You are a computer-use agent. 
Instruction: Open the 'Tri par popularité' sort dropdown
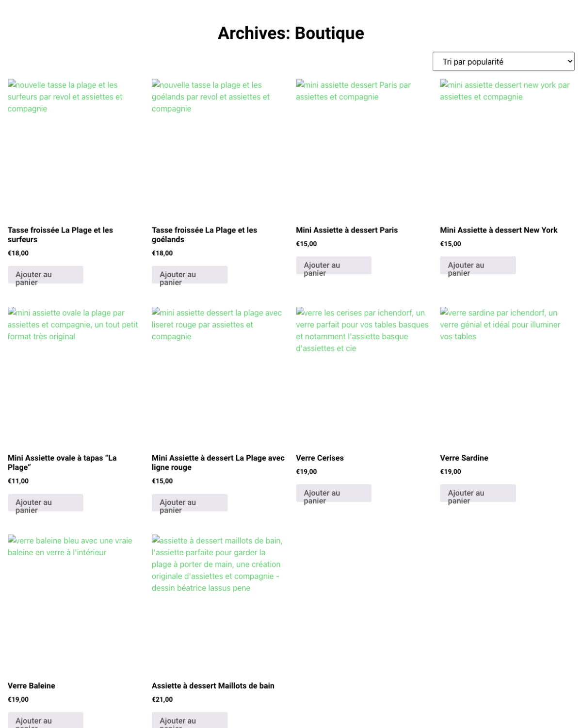(503, 62)
